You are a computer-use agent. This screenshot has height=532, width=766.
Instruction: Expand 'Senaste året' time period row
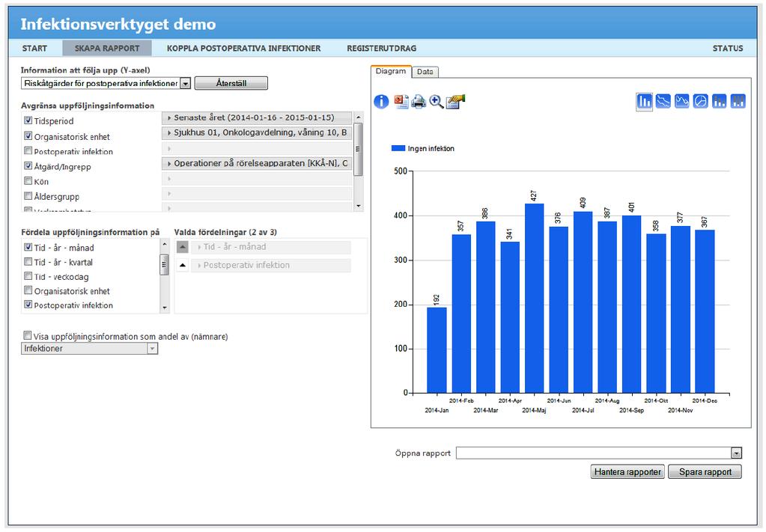pyautogui.click(x=257, y=117)
